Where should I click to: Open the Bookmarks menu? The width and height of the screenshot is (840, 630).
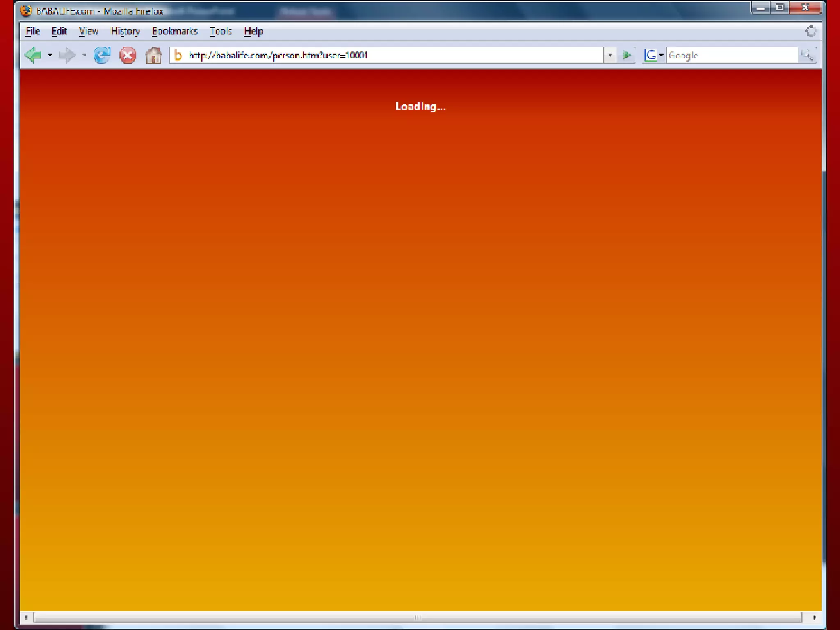coord(175,31)
